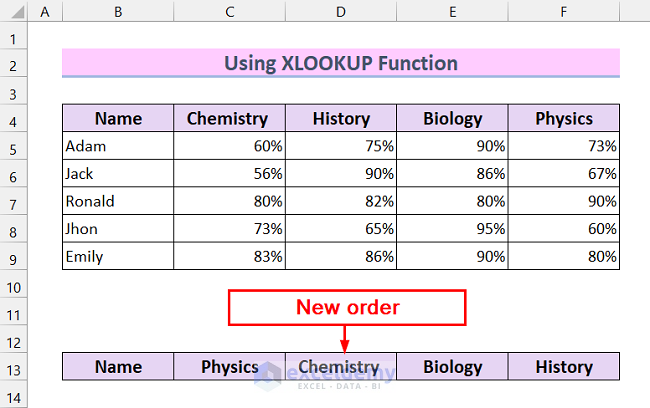Screen dimensions: 650x408
Task: Select the Biology header in row 13
Action: [452, 366]
